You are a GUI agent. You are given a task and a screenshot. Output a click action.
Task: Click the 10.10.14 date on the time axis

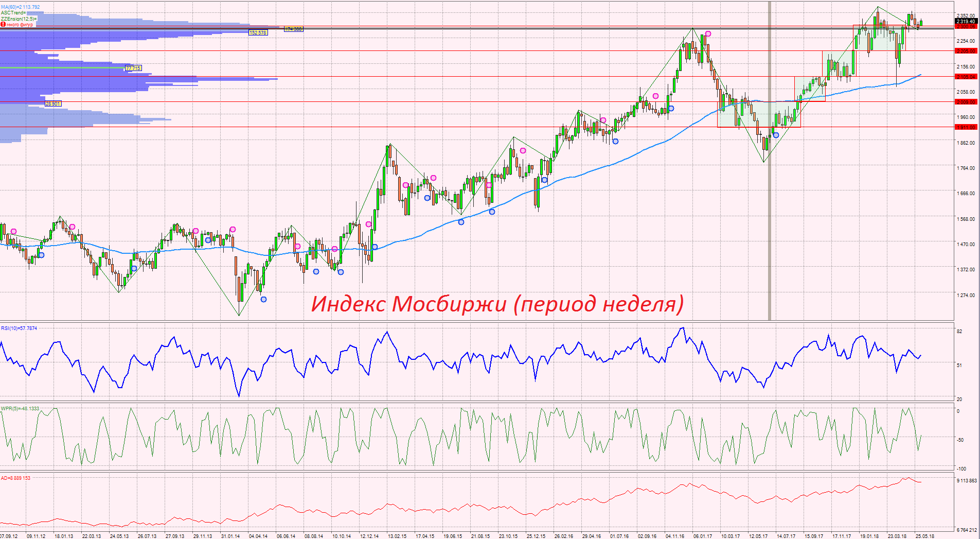(342, 536)
